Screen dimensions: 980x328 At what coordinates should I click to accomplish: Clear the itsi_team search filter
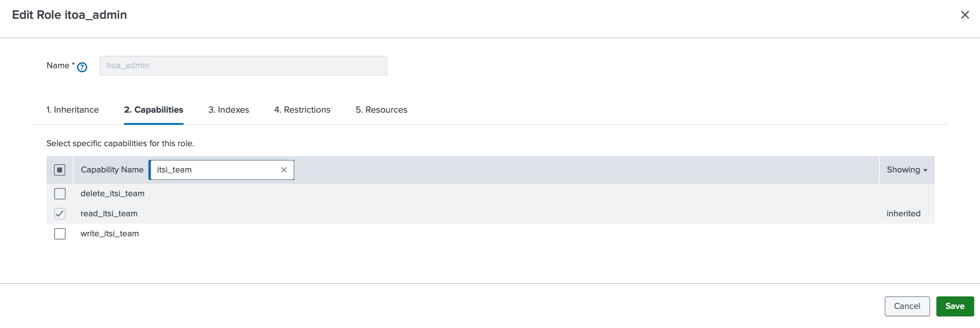[283, 170]
